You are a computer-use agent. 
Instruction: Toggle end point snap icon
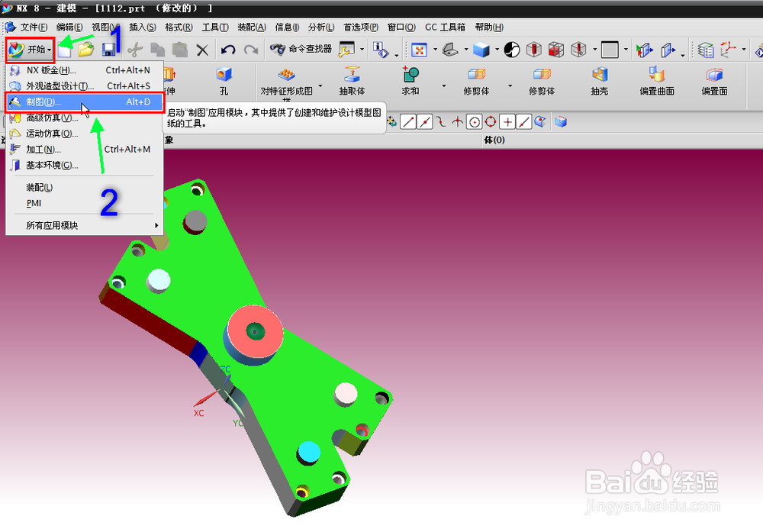tap(407, 121)
